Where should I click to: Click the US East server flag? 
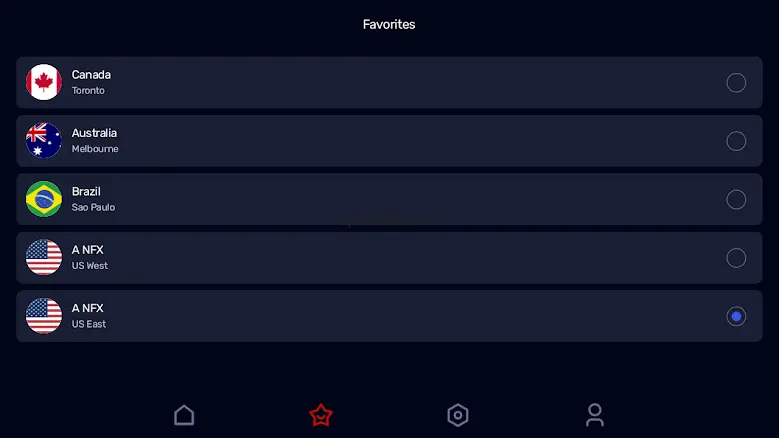point(44,316)
